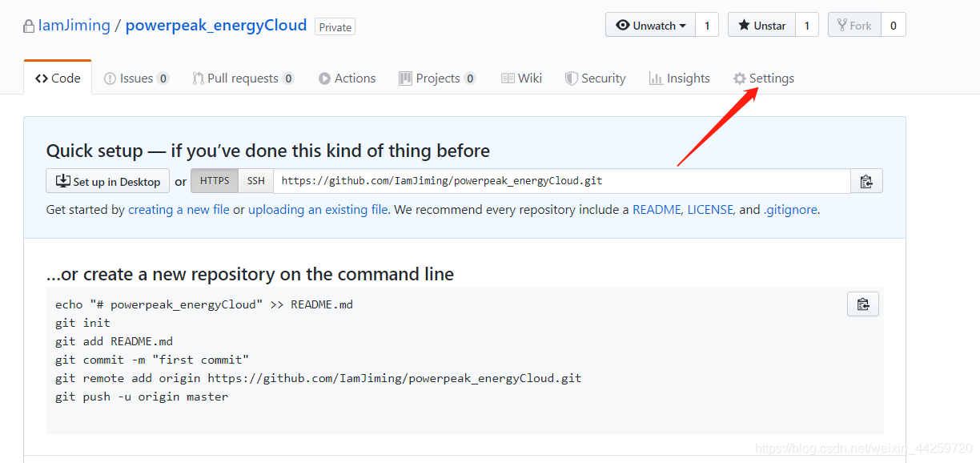Click the Actions play icon
Screen dimensions: 980x463
tap(324, 79)
